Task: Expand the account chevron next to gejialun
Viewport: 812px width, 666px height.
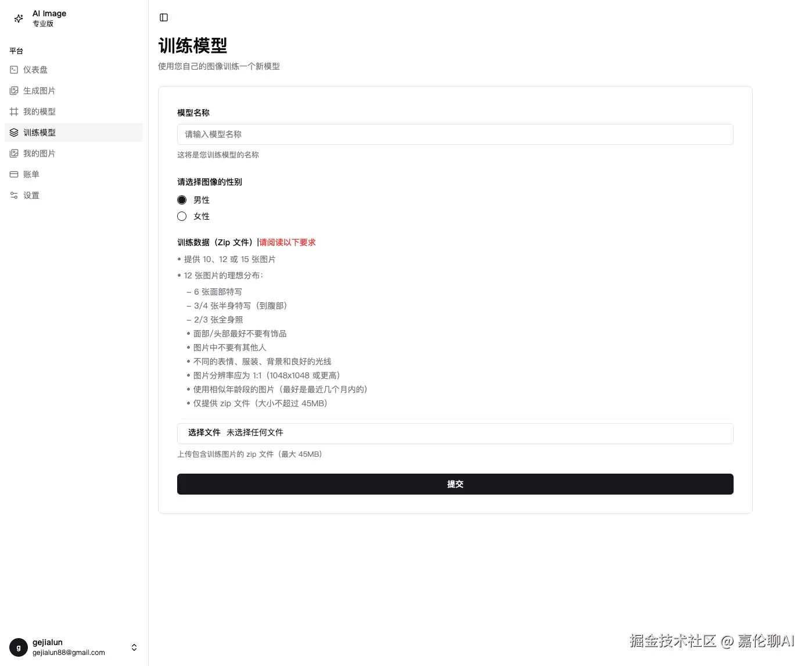Action: [134, 647]
